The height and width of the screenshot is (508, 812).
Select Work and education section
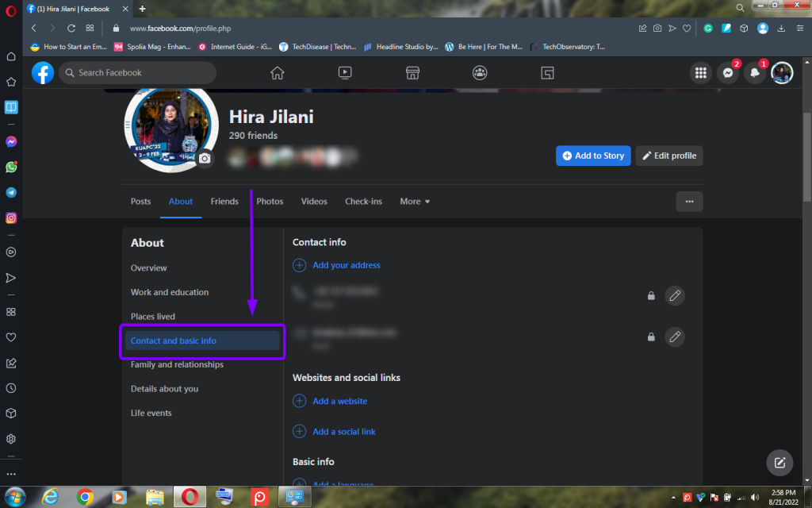(x=170, y=292)
